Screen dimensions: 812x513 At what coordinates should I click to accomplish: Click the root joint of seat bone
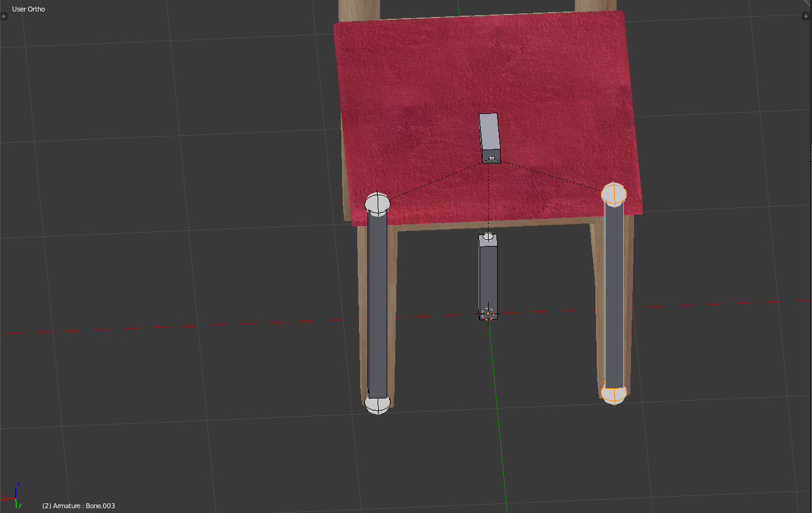click(x=492, y=158)
